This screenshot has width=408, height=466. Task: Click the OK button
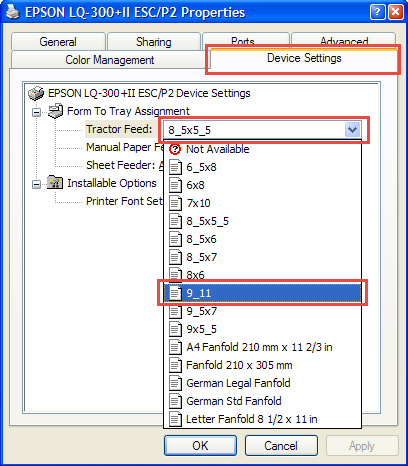[200, 445]
